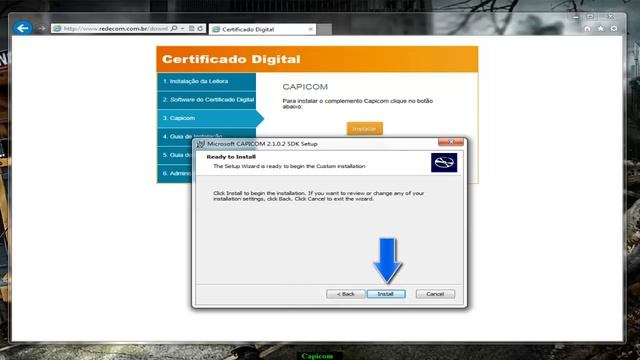Click Cancel in the CAPICOM setup wizard
Screen dimensions: 640x360
point(435,294)
